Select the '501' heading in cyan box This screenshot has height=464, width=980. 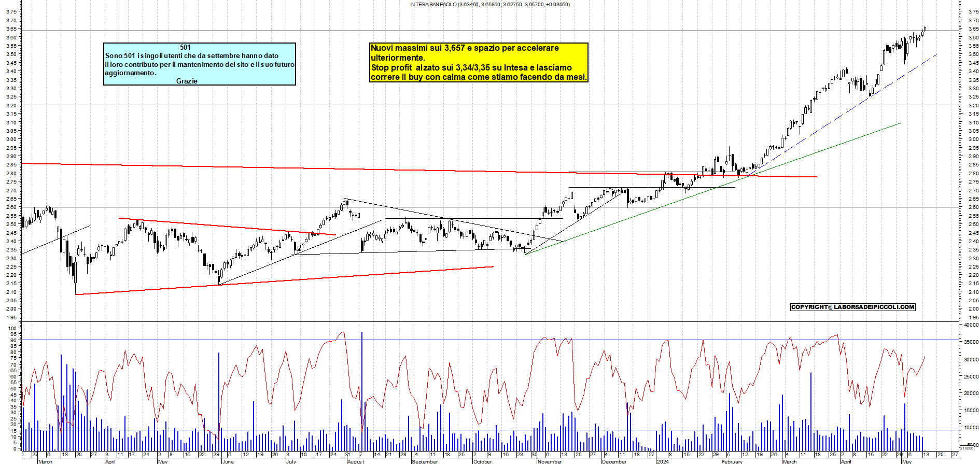pyautogui.click(x=185, y=47)
